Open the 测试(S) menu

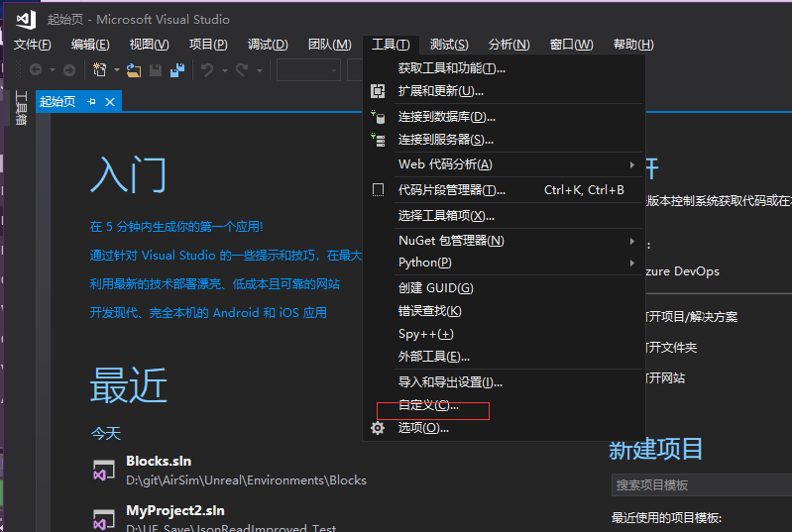449,45
